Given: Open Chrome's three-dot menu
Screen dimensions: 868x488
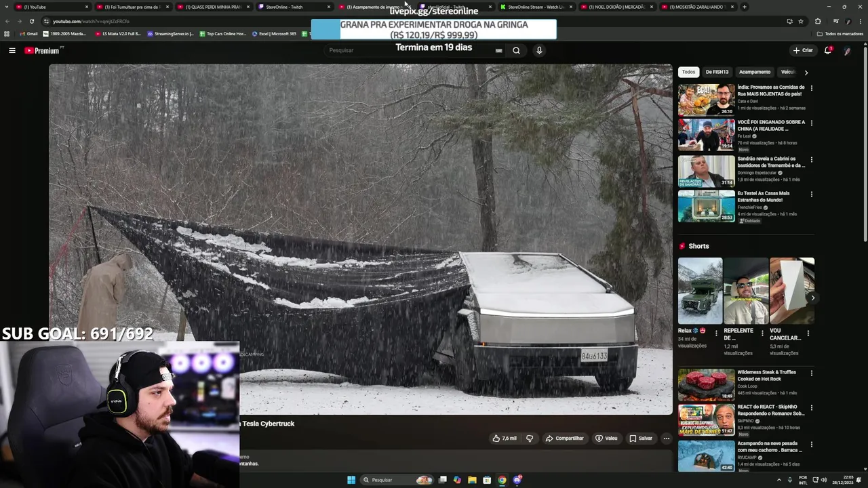Looking at the screenshot, I should 861,21.
